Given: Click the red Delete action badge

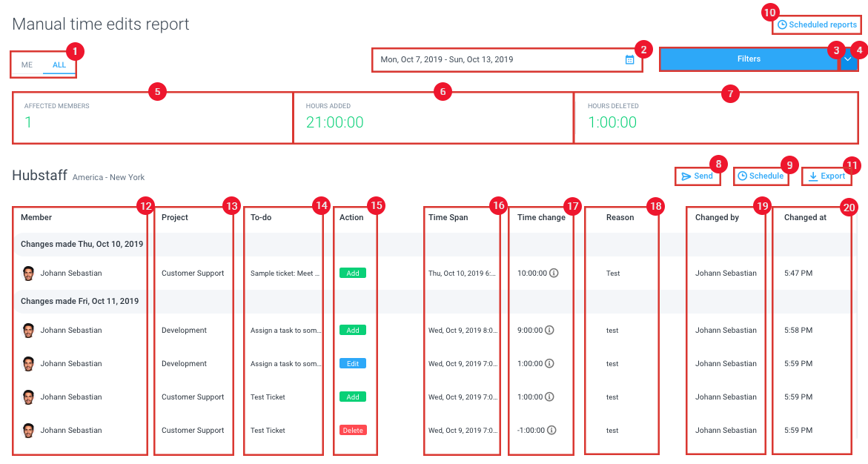Looking at the screenshot, I should [353, 430].
